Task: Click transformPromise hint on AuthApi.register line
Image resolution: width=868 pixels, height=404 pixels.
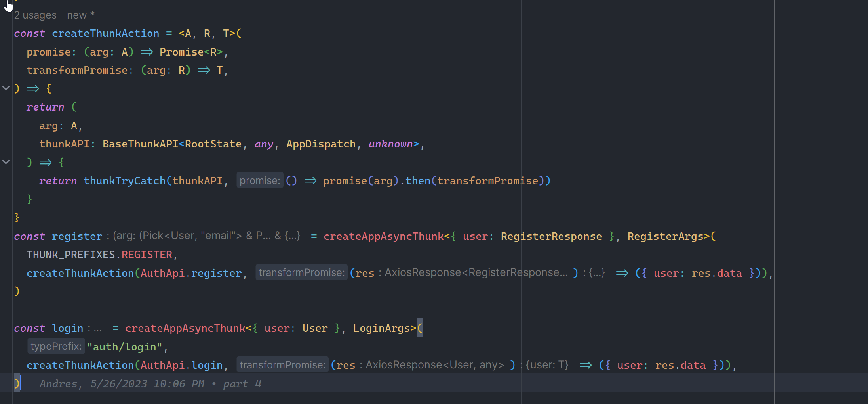Action: pos(301,273)
